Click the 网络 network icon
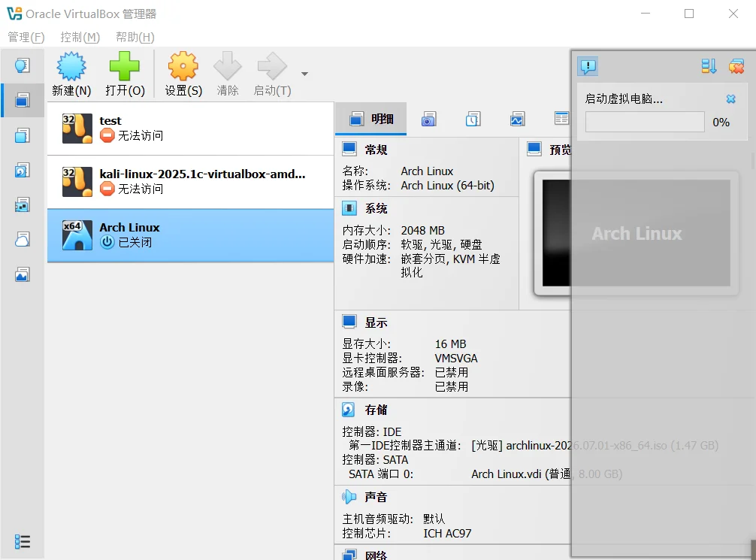The width and height of the screenshot is (756, 560). pyautogui.click(x=349, y=555)
